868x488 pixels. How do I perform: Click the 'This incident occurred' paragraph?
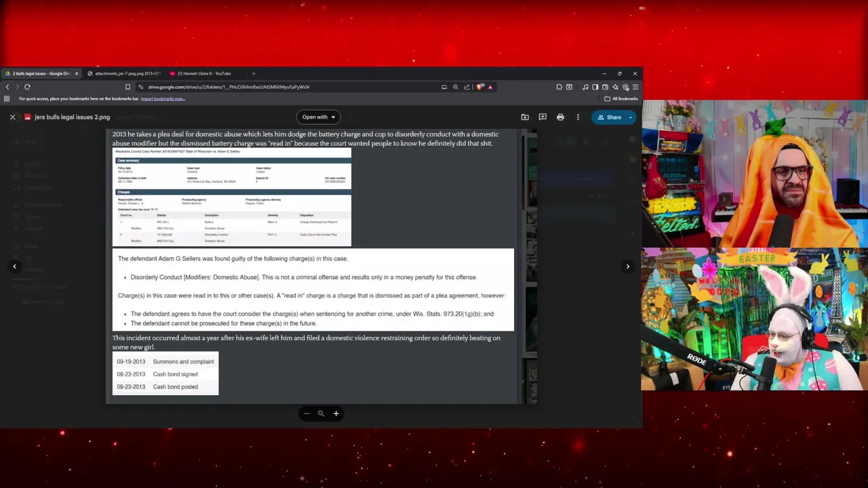[x=307, y=342]
